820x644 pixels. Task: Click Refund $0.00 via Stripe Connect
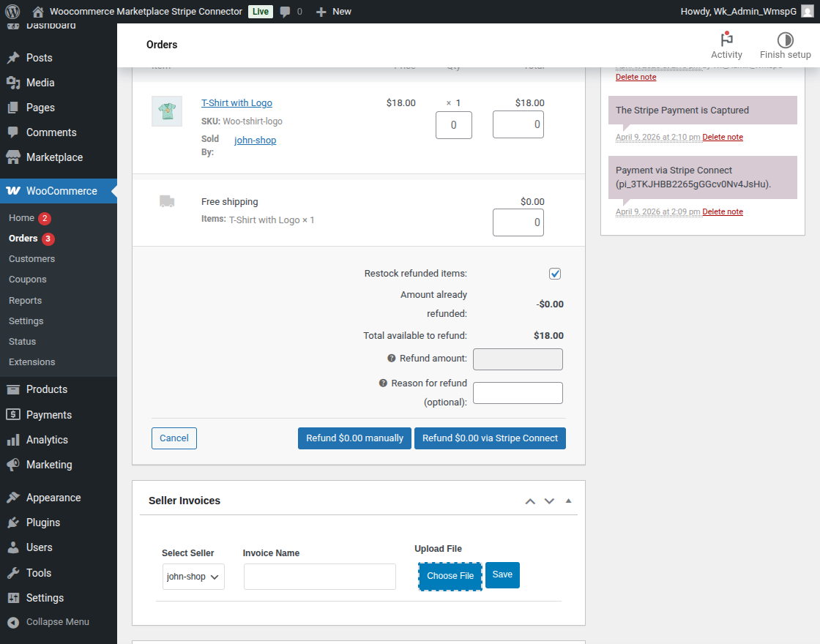point(490,438)
